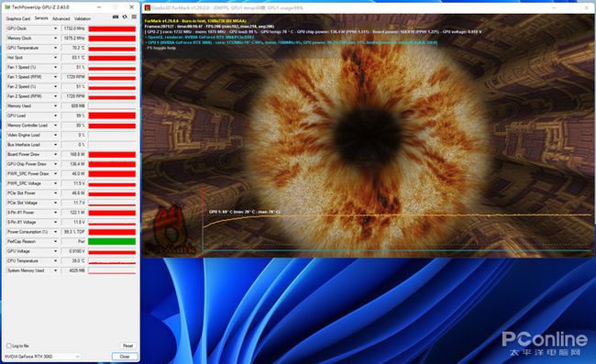Switch to the Graphics Card tab
The width and height of the screenshot is (596, 364).
17,18
